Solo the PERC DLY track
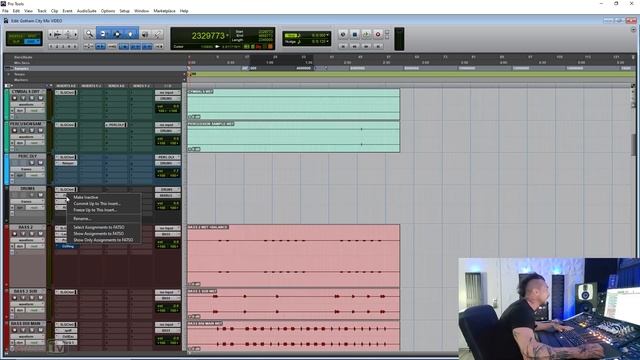Image resolution: width=640 pixels, height=360 pixels. (32, 163)
